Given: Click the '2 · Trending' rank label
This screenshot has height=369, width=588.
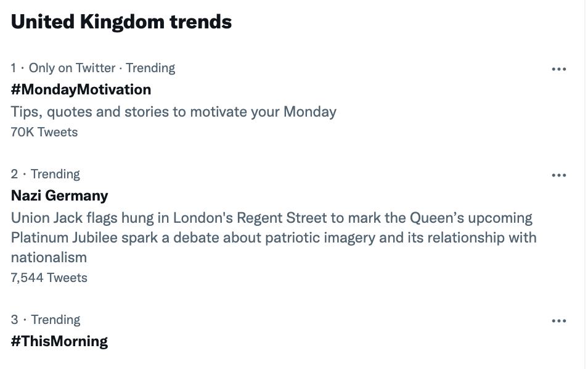Looking at the screenshot, I should coord(46,174).
